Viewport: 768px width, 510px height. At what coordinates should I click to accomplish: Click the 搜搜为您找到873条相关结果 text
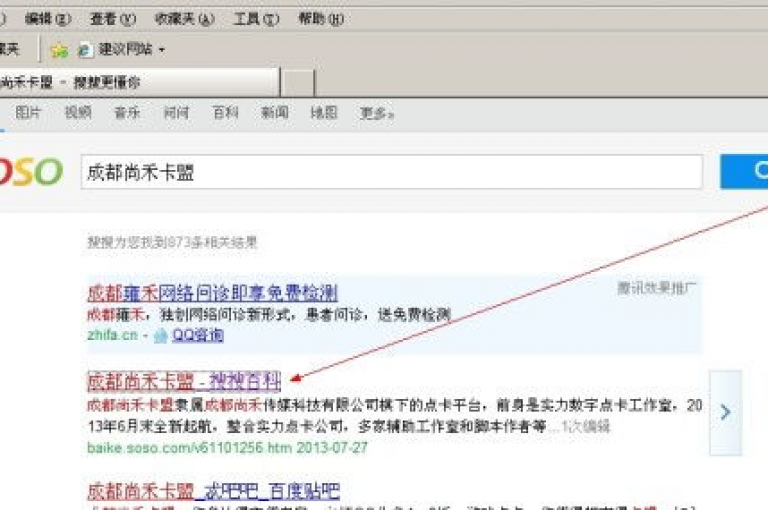[172, 242]
